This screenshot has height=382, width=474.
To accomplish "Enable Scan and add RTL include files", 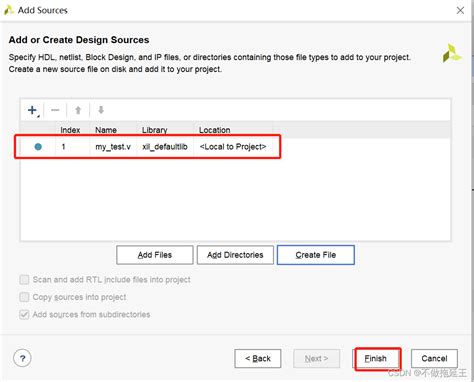I will [x=24, y=280].
